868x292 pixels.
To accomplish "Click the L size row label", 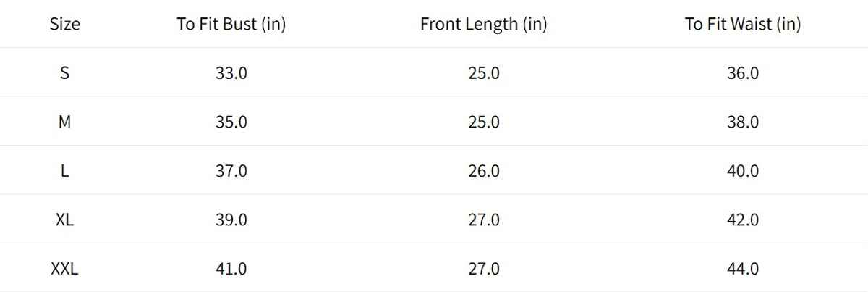I will point(64,171).
